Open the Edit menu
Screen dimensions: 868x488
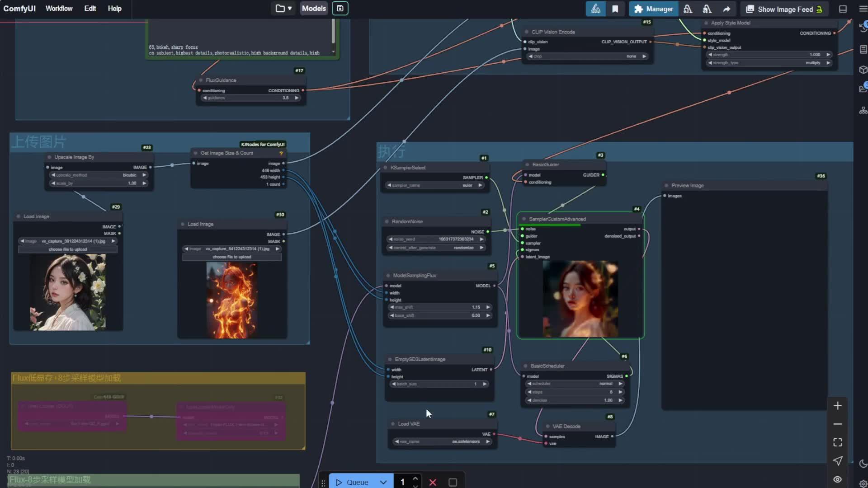pos(90,8)
